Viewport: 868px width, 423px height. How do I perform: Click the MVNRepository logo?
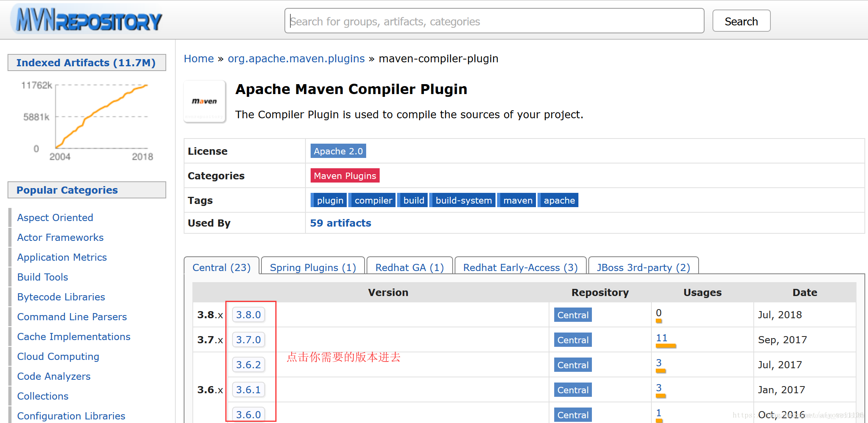(x=86, y=20)
